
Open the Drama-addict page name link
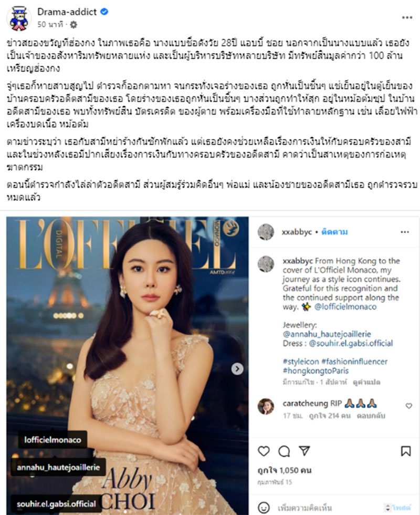tap(67, 12)
